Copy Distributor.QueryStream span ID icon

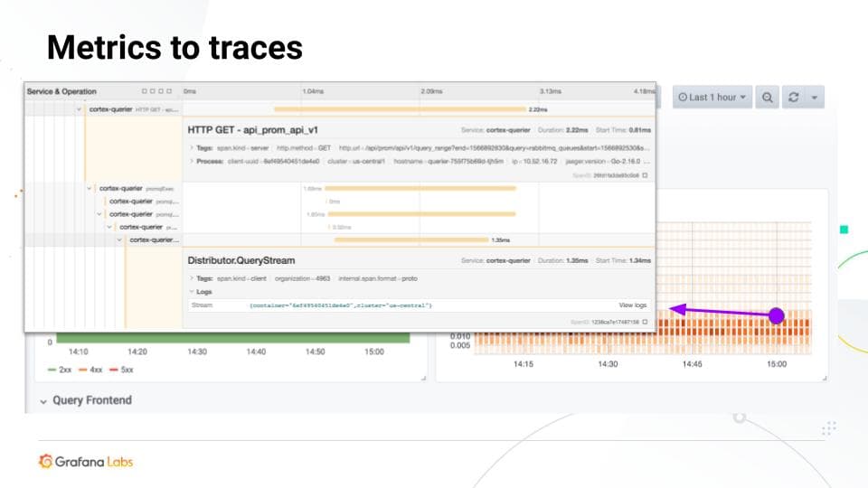point(645,322)
